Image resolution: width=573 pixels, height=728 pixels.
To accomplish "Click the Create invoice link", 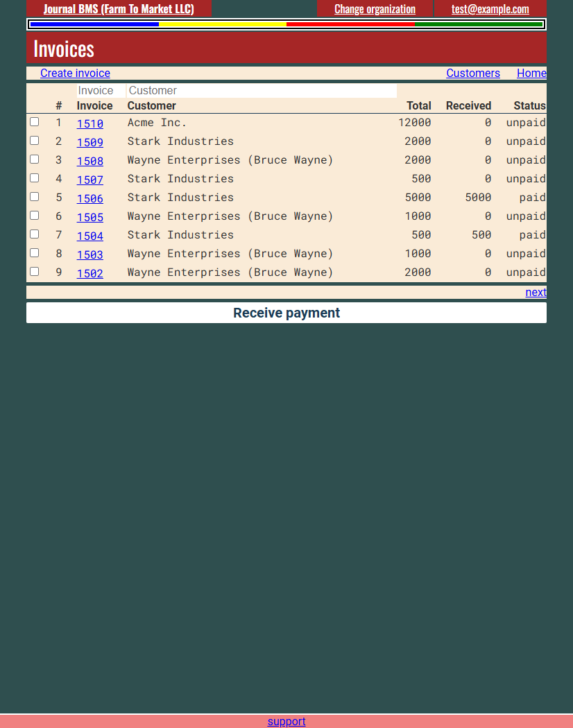I will [x=76, y=73].
